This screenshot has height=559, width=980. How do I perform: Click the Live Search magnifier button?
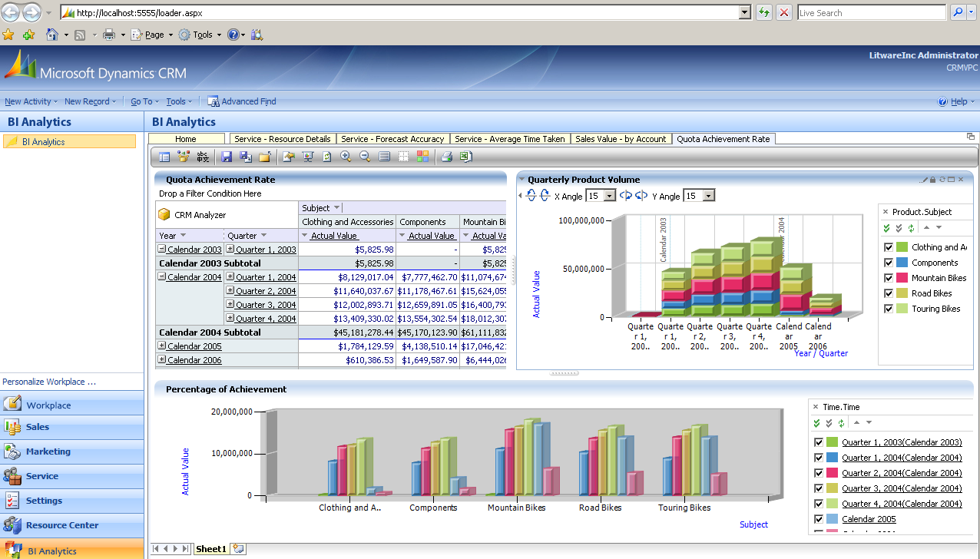tap(958, 12)
